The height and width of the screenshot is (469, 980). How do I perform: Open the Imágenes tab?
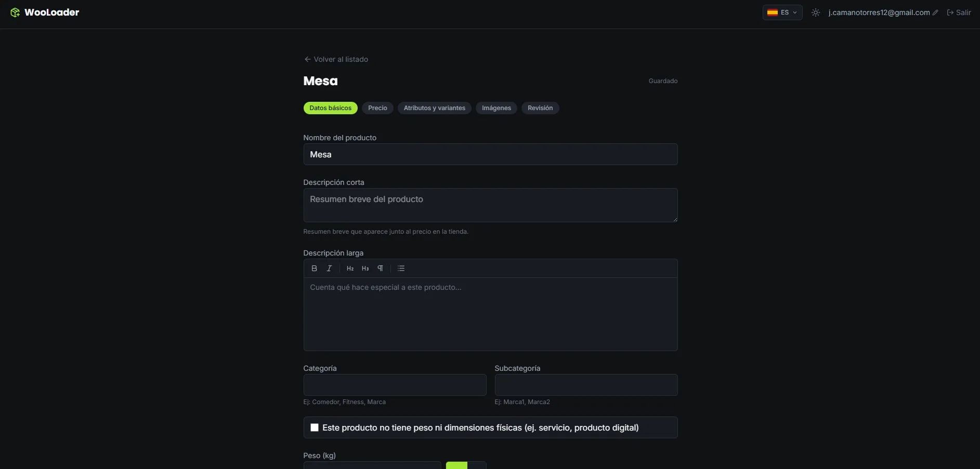[x=496, y=108]
